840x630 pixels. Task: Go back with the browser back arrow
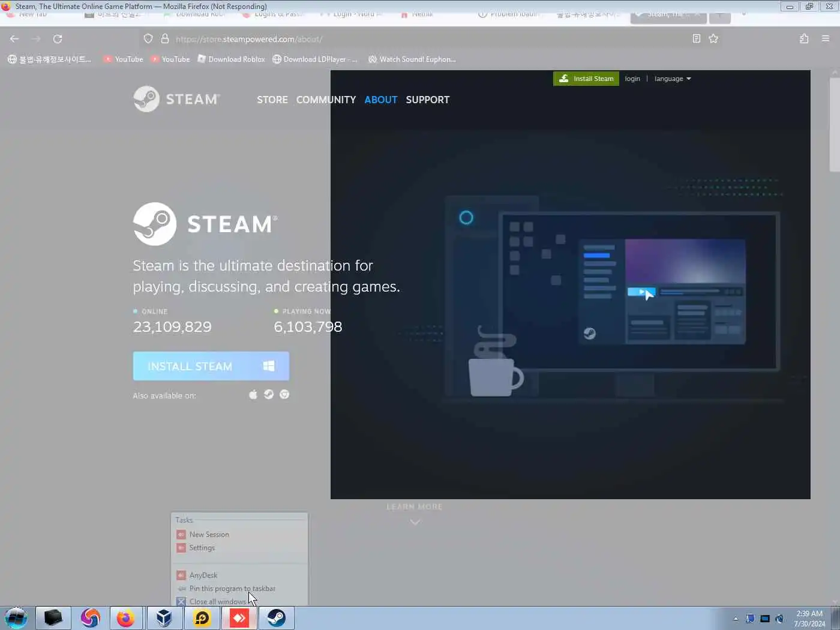14,39
